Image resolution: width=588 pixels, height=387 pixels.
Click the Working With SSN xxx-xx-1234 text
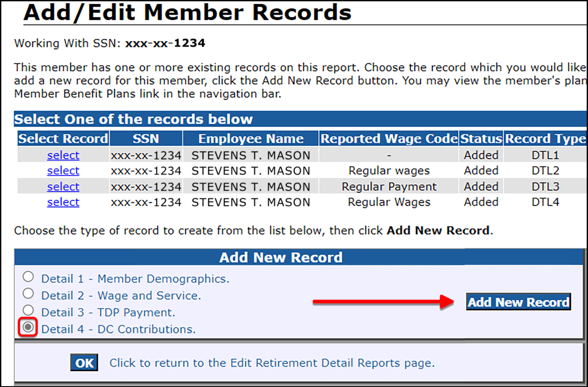point(109,43)
